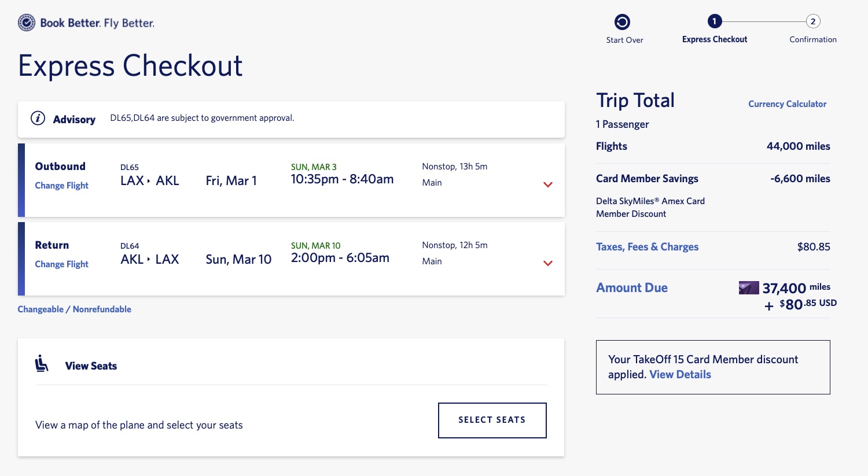868x476 pixels.
Task: Click the Advisory info icon
Action: [x=38, y=119]
